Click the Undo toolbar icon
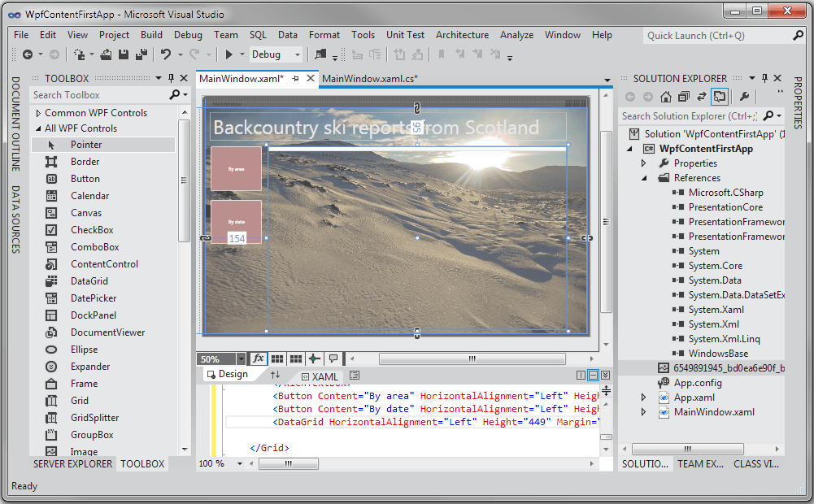The image size is (814, 504). point(166,54)
